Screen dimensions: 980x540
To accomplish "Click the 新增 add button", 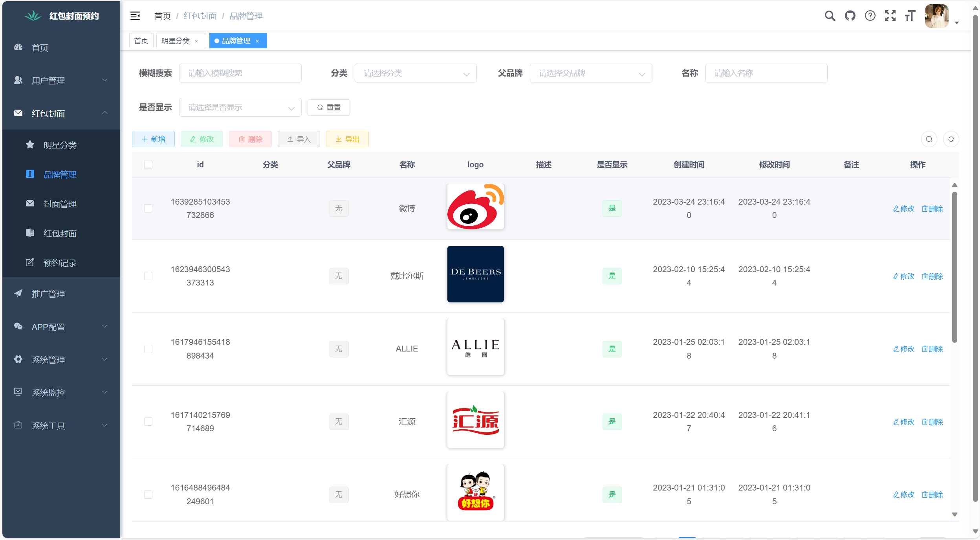I will pos(153,139).
